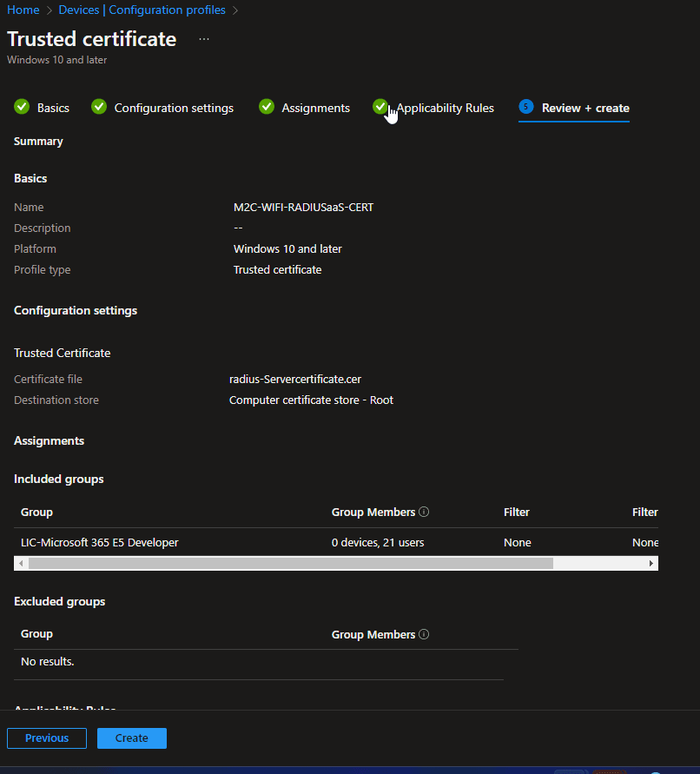Select the LIC-Microsoft 365 E5 Developer group
The height and width of the screenshot is (774, 700).
(100, 542)
